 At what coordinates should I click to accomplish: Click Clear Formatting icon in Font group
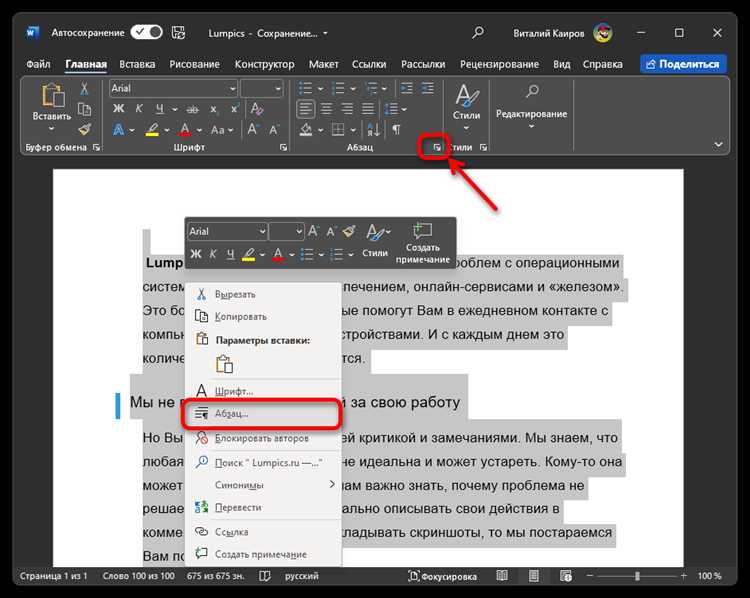pos(257,109)
